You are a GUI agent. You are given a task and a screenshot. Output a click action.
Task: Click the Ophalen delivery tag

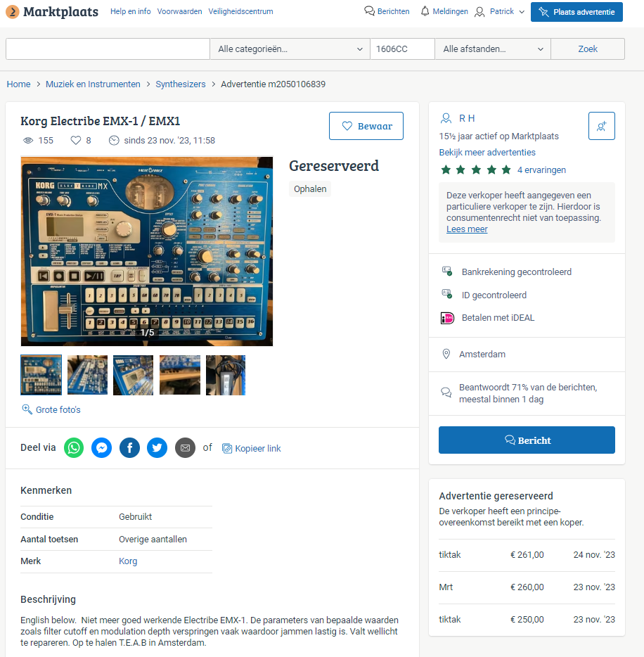pyautogui.click(x=310, y=189)
